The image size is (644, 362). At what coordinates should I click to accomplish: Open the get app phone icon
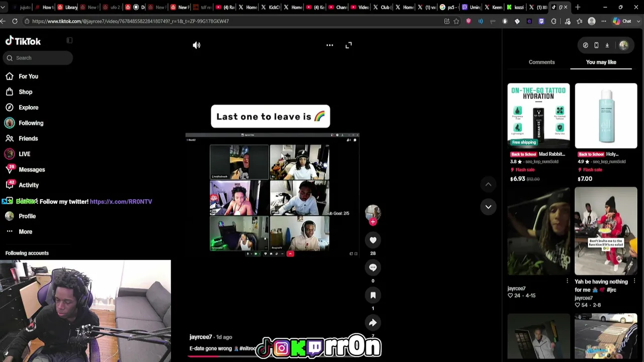tap(596, 45)
